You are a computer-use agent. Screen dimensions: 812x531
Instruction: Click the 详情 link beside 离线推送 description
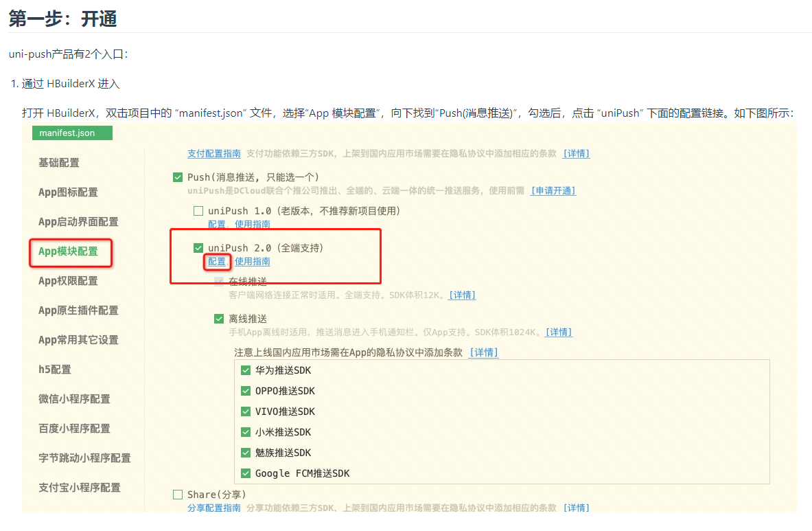coord(559,332)
